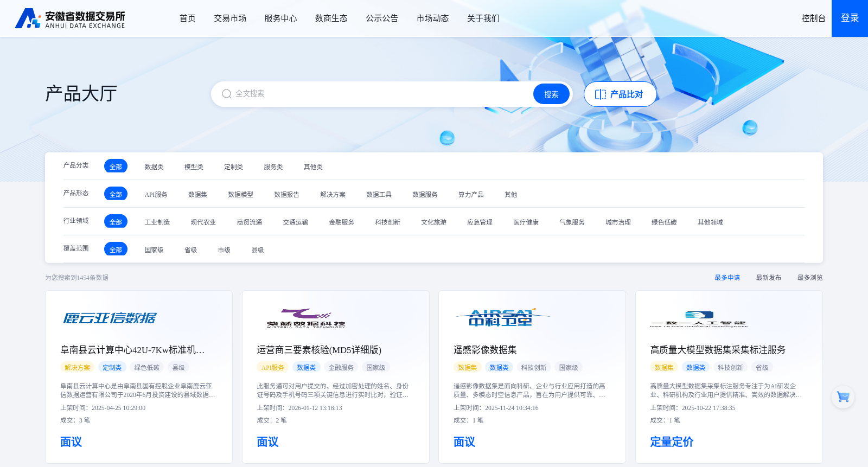This screenshot has height=467, width=868.
Task: Filter industry by 其他领域
Action: tap(711, 222)
